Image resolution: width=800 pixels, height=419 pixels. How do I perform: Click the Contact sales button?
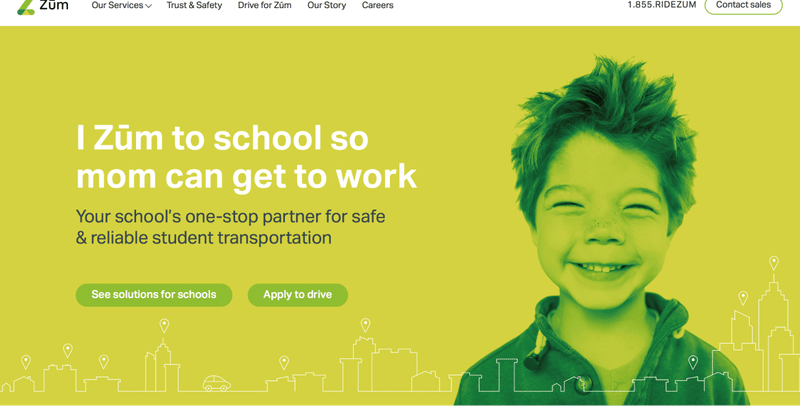pyautogui.click(x=743, y=6)
